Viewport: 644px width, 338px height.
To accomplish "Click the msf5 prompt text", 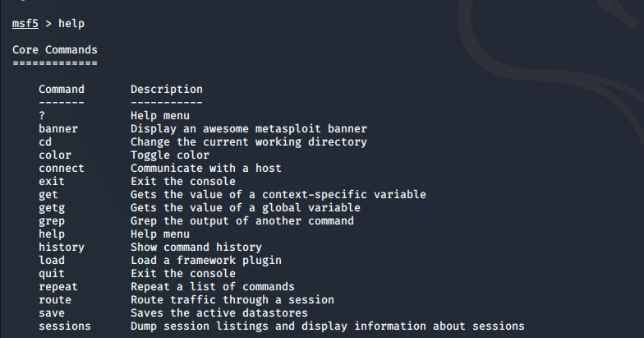I will (25, 23).
